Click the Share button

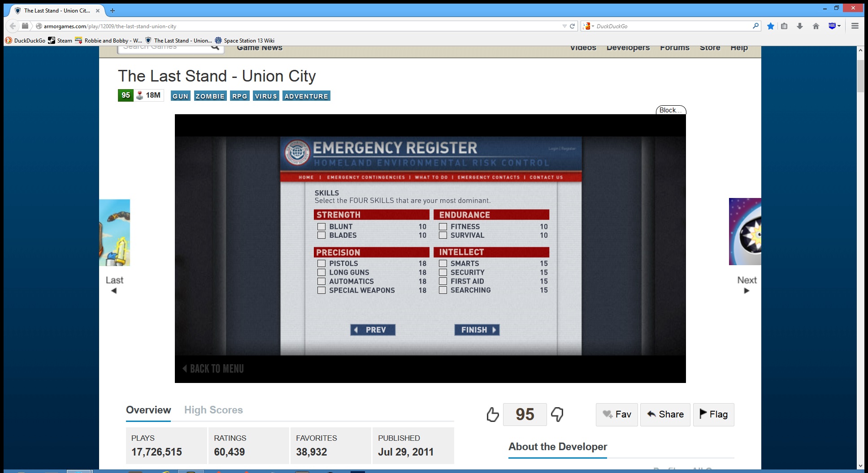665,415
